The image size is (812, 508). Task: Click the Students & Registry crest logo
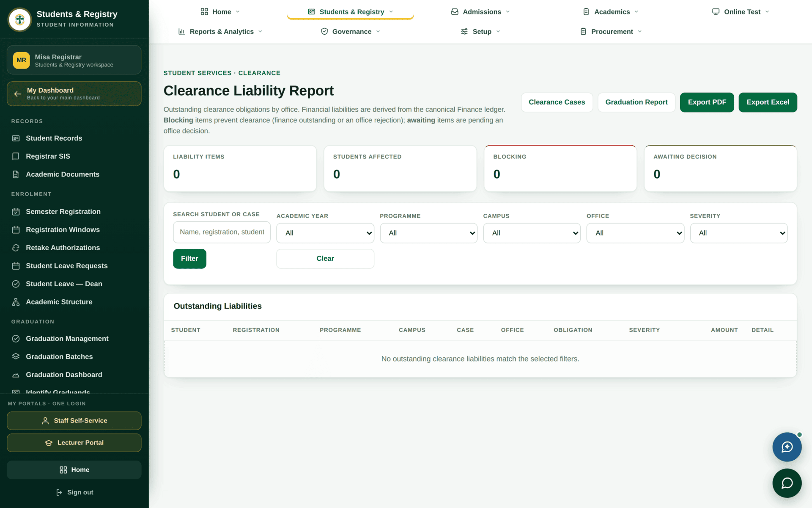19,19
